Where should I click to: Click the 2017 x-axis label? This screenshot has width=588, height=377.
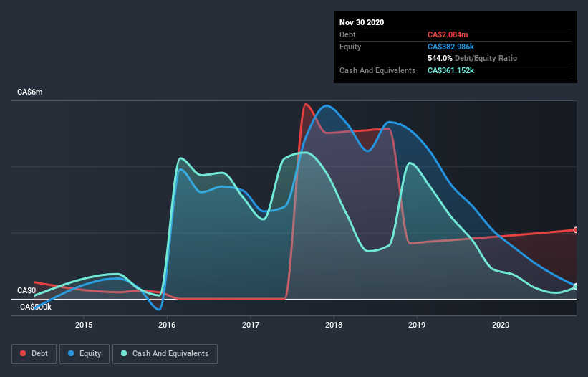(x=251, y=325)
